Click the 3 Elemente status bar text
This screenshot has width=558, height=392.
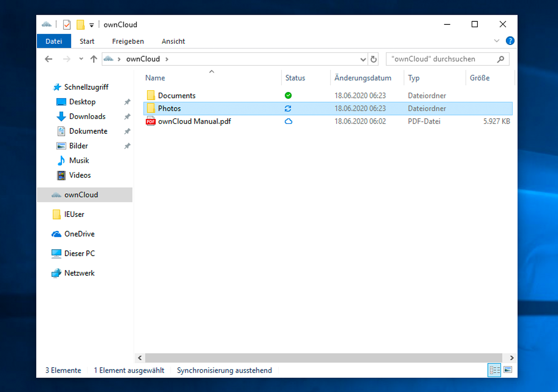[x=63, y=371]
